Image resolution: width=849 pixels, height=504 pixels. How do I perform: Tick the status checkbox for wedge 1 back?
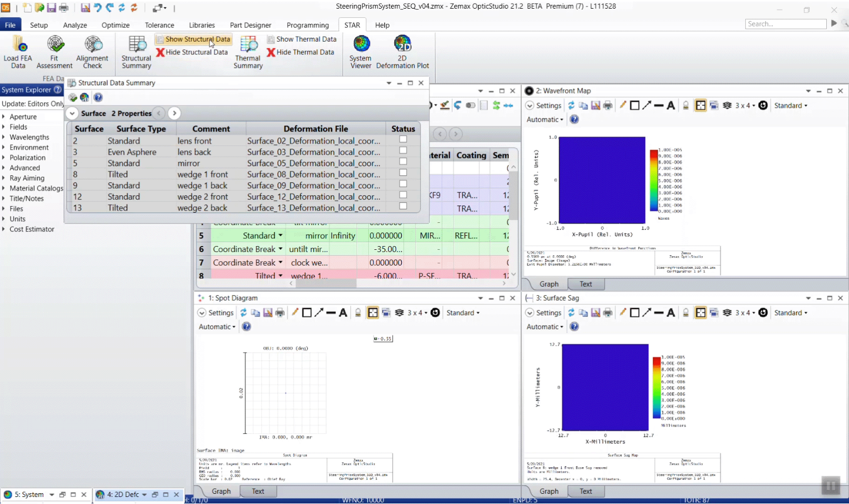(403, 183)
